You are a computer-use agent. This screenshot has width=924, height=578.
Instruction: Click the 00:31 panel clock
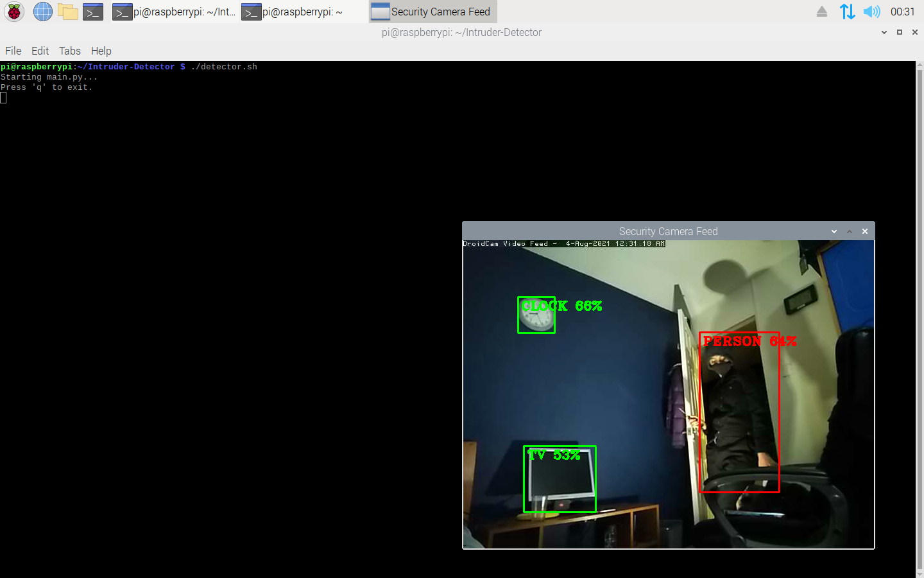click(x=902, y=12)
